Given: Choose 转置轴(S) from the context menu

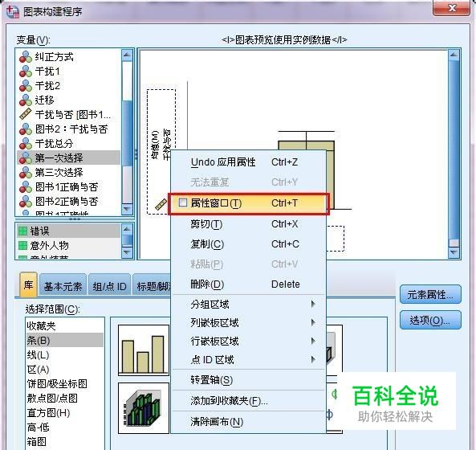Looking at the screenshot, I should click(249, 380).
